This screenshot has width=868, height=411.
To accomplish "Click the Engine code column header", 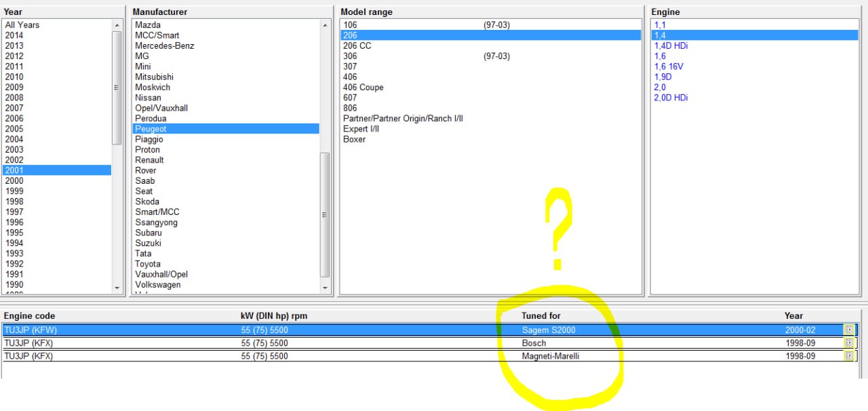I will [29, 315].
